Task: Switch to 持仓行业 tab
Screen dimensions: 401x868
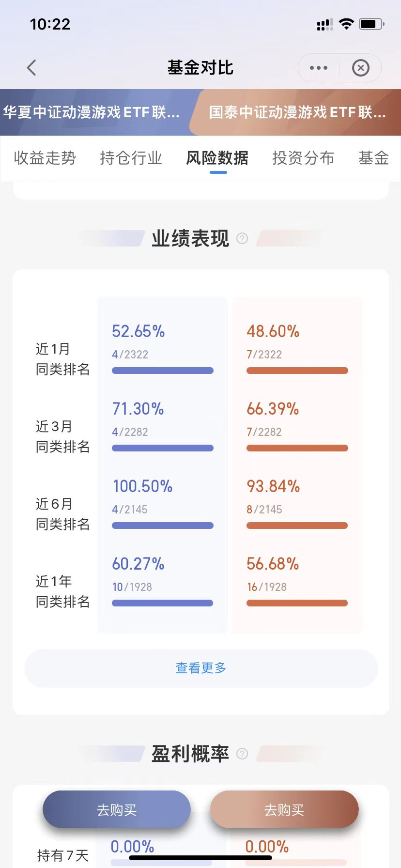Action: tap(131, 158)
